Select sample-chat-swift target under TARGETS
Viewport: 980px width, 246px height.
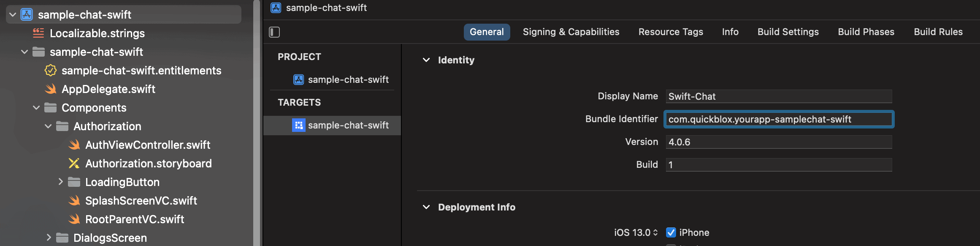point(332,126)
